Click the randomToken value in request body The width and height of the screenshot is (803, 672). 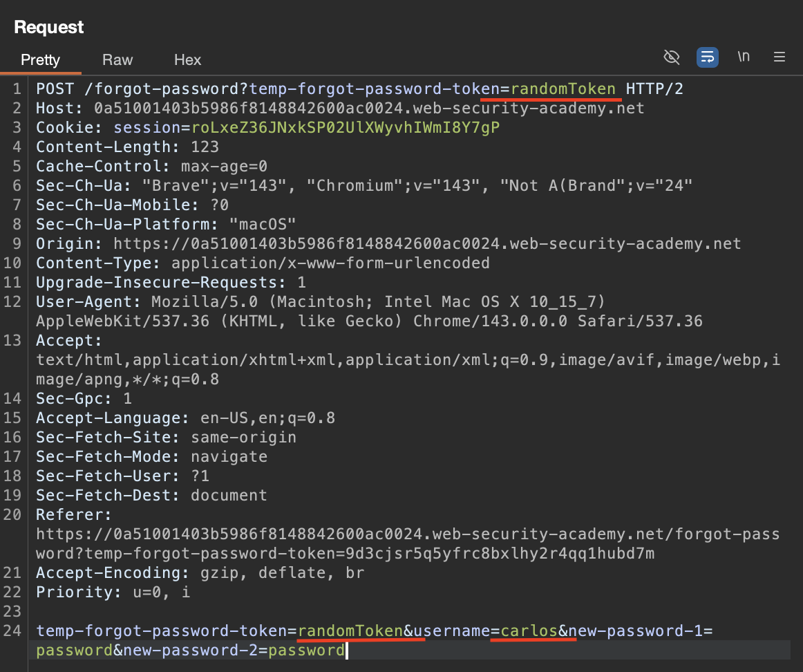click(x=350, y=631)
